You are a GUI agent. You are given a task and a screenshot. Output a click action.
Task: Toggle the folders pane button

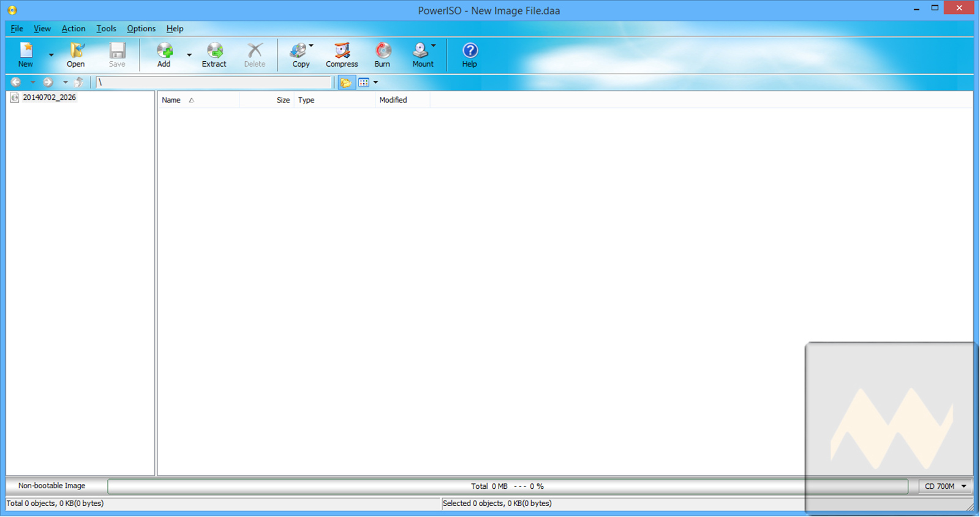(346, 83)
